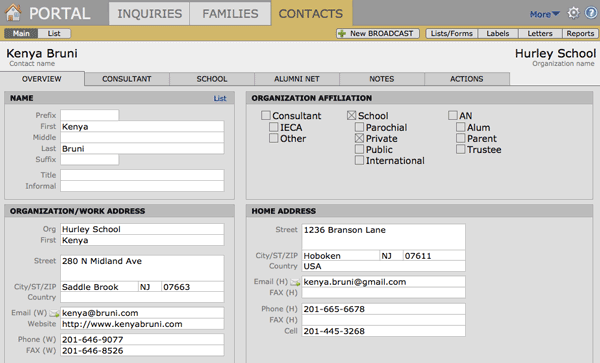Click the Prefix input field
600x363 pixels.
click(x=90, y=115)
